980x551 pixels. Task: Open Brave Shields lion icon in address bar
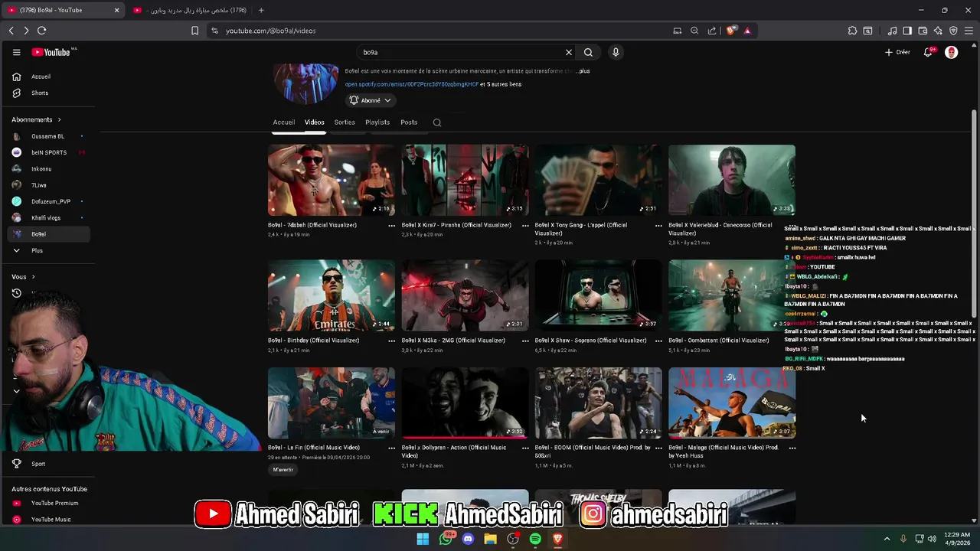(732, 31)
